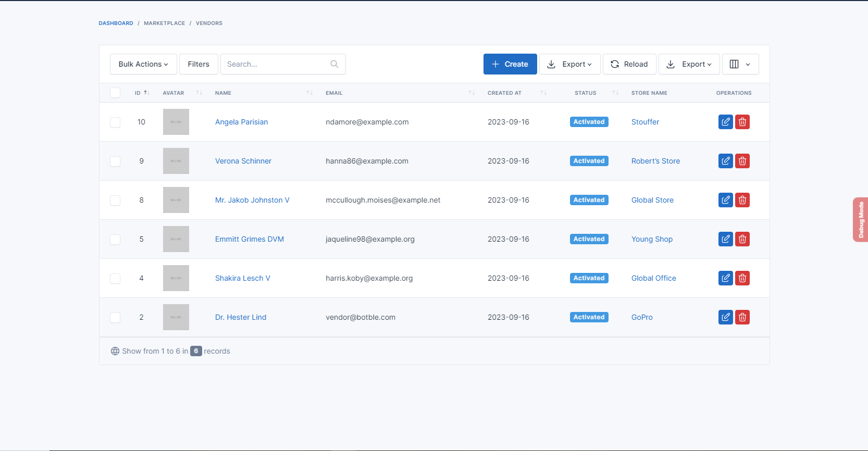Delete vendor Dr. Hester Lind

pyautogui.click(x=742, y=317)
